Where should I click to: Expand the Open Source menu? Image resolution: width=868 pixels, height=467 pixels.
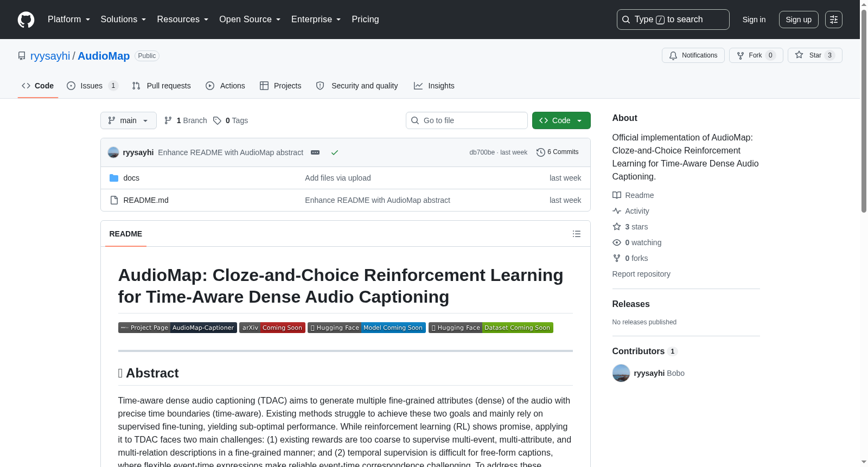click(250, 20)
